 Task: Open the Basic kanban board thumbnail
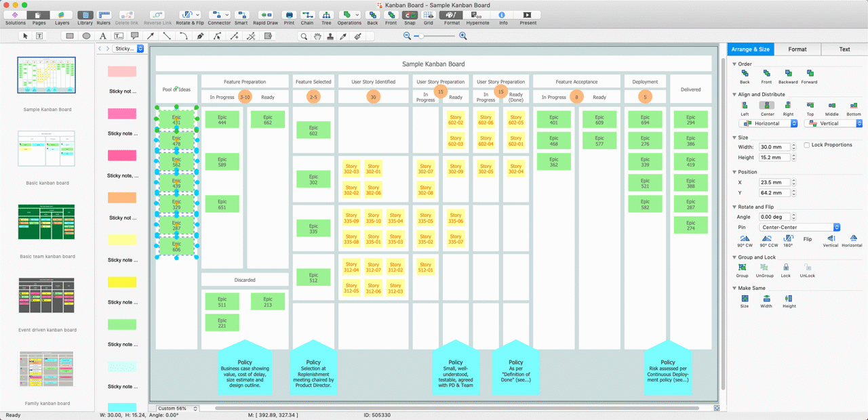click(47, 149)
